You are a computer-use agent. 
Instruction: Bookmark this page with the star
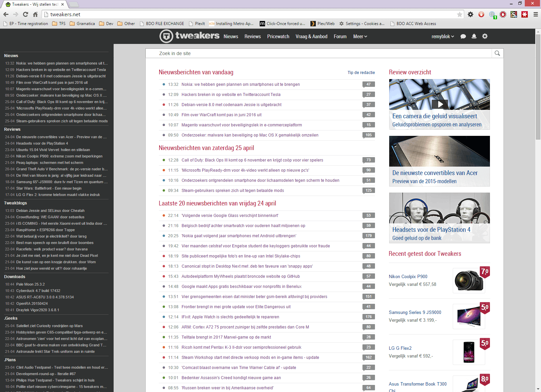tap(460, 14)
